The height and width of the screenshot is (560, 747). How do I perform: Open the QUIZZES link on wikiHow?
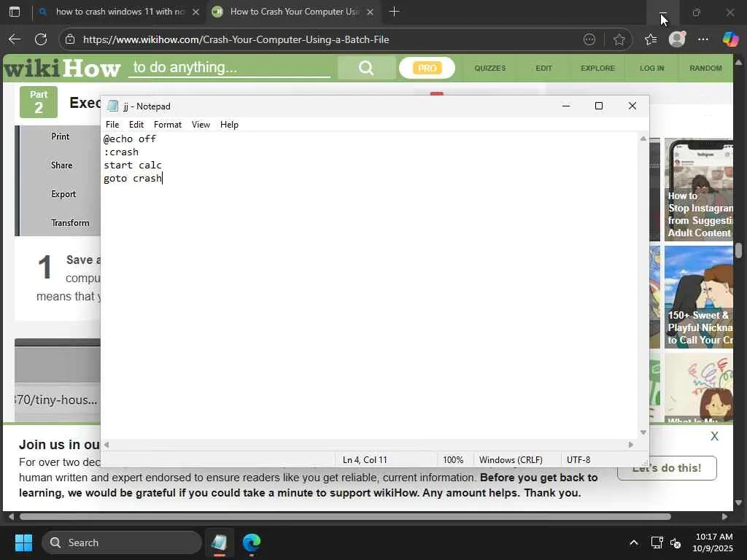[x=489, y=68]
